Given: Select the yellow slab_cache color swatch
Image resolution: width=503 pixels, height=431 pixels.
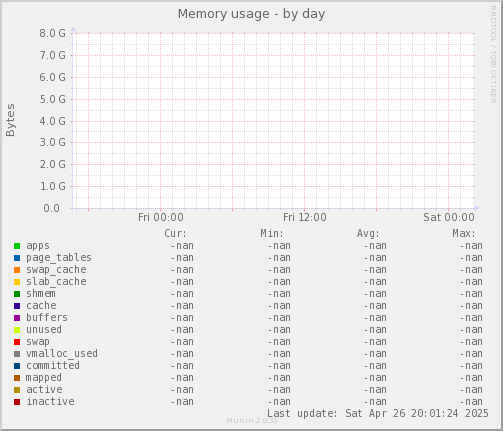Looking at the screenshot, I should coord(17,282).
